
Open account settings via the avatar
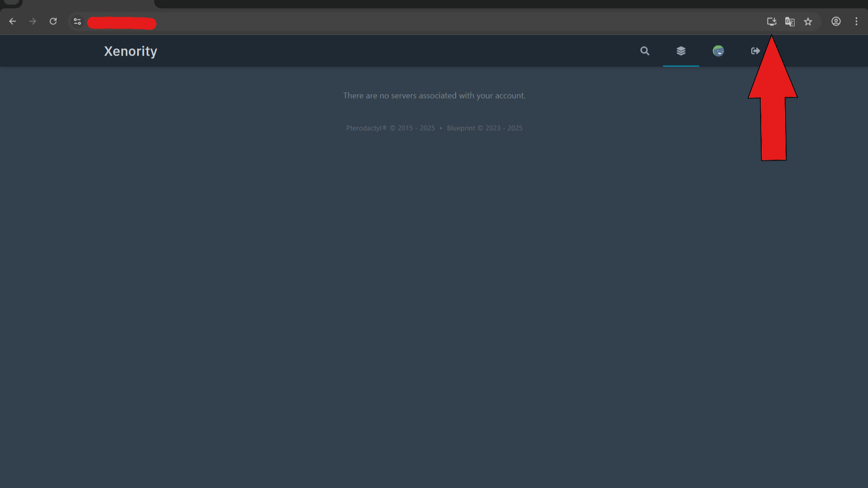tap(718, 51)
